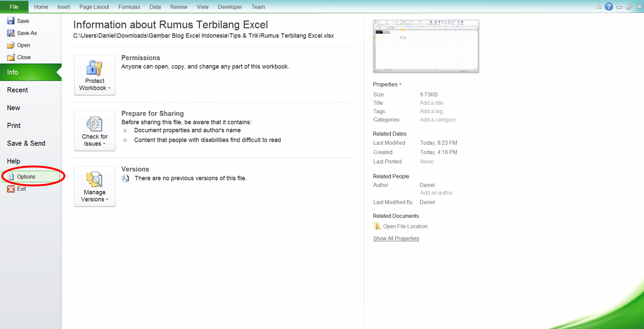Expand the Check for Issues dropdown arrow
This screenshot has height=329, width=644.
(104, 144)
